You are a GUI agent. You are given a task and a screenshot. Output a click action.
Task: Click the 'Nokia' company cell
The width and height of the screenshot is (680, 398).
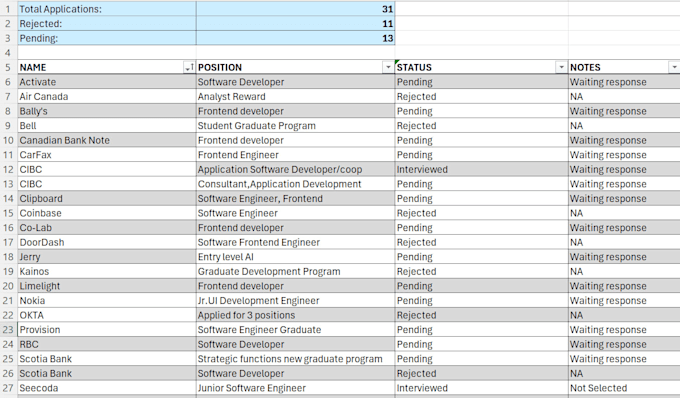[x=107, y=300]
